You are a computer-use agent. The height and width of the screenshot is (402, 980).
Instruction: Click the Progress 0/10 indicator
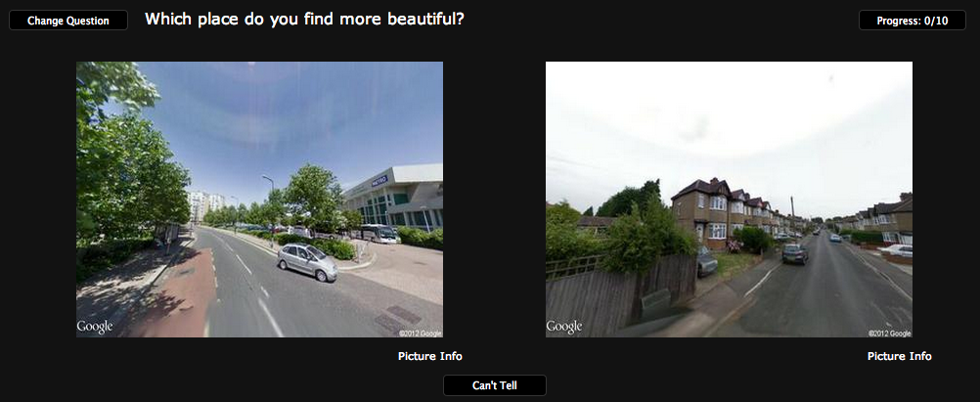point(912,21)
